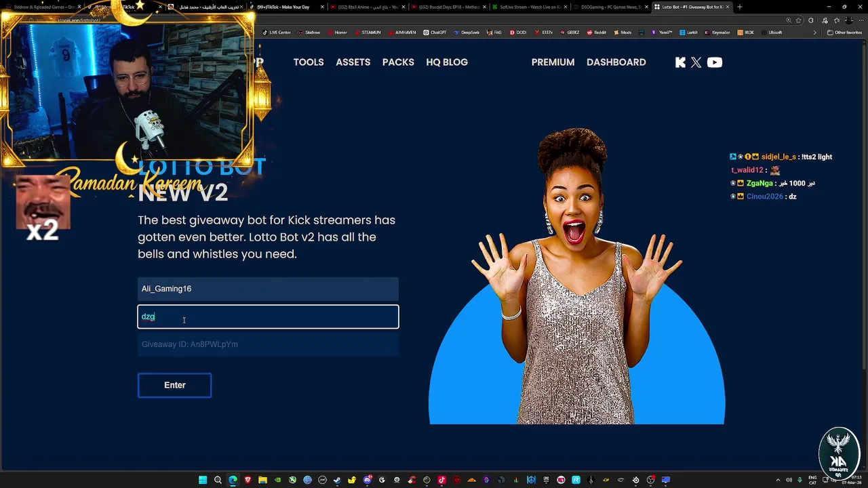Open the Lurkit bookmark
The width and height of the screenshot is (868, 488).
(x=688, y=33)
